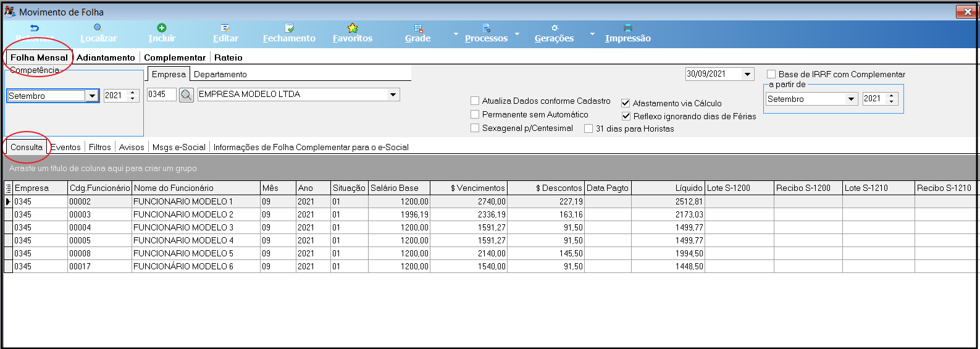Select row FUNCIONARIO MODELO 3
Screen dimensions: 980x349
[x=490, y=227]
